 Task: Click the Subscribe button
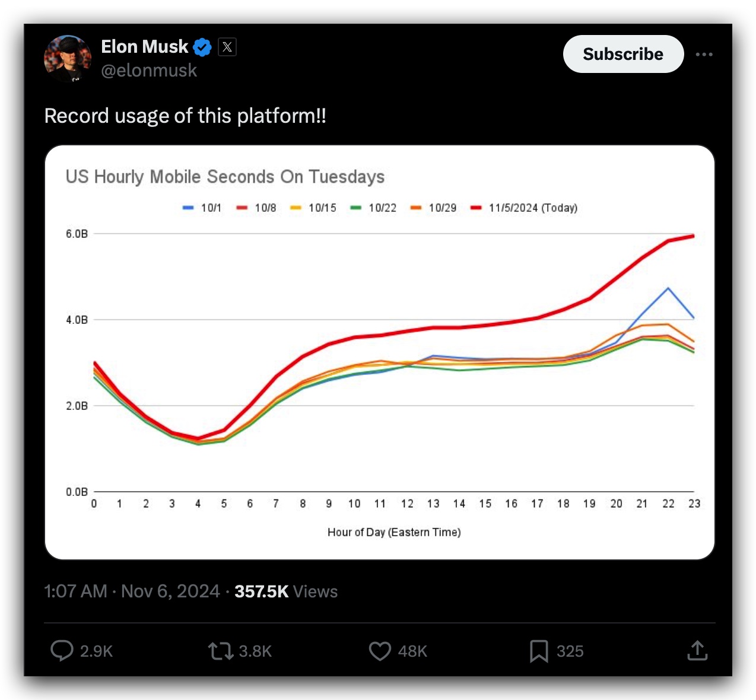pos(623,54)
